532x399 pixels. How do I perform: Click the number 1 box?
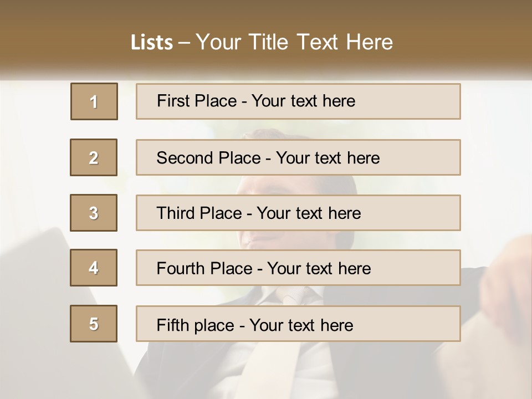click(94, 101)
